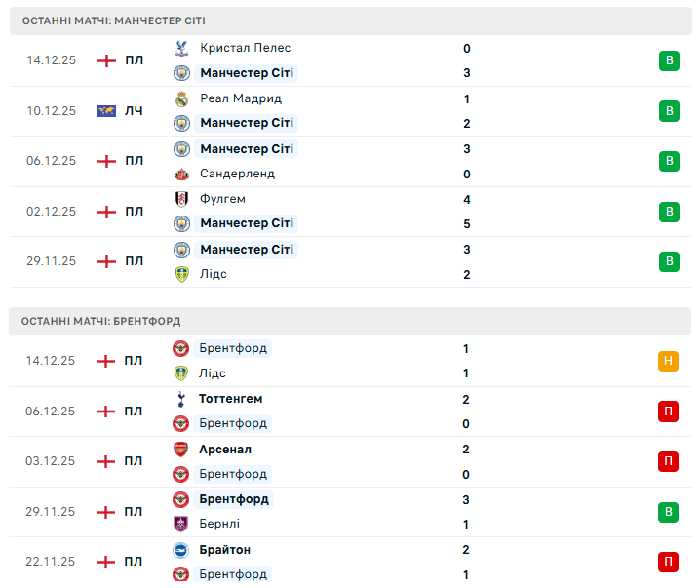
Task: Click the Crystal Palace club crest
Action: pos(180,48)
